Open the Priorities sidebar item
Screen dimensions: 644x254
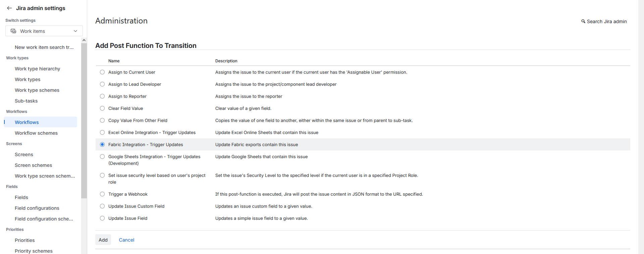coord(25,240)
